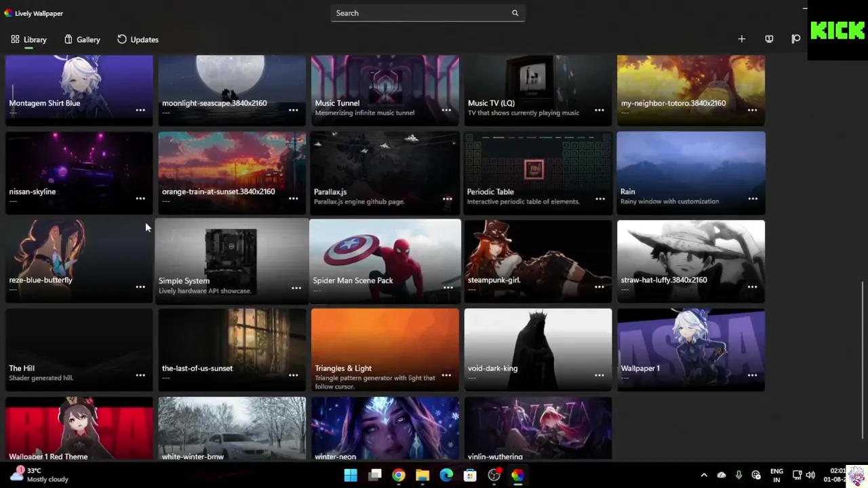Image resolution: width=868 pixels, height=488 pixels.
Task: Open more options for nissan-skyline
Action: 140,199
